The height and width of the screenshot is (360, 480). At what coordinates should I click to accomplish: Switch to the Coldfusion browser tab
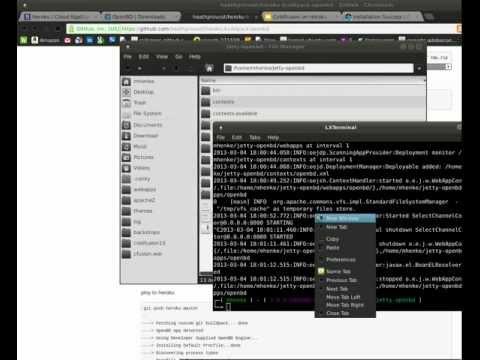coord(301,17)
